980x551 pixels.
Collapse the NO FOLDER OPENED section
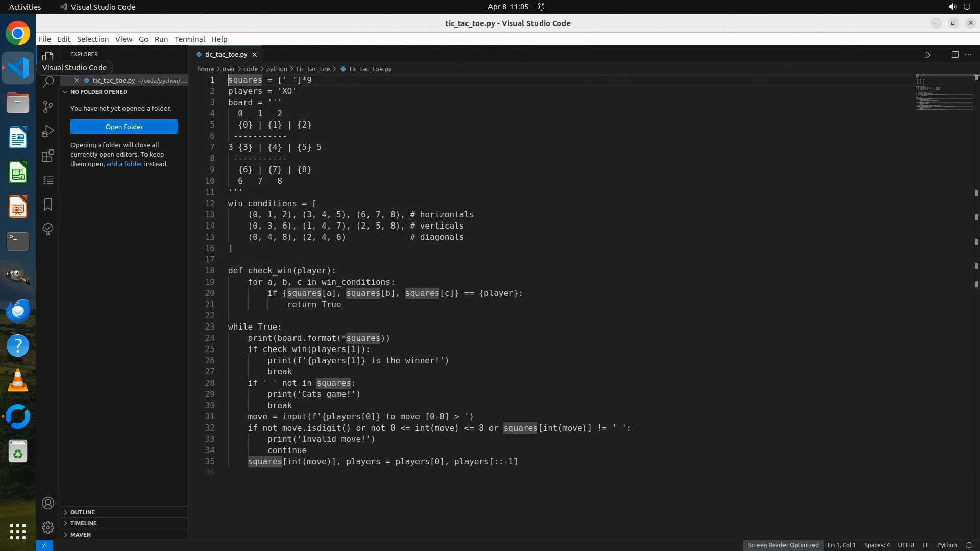click(x=99, y=92)
